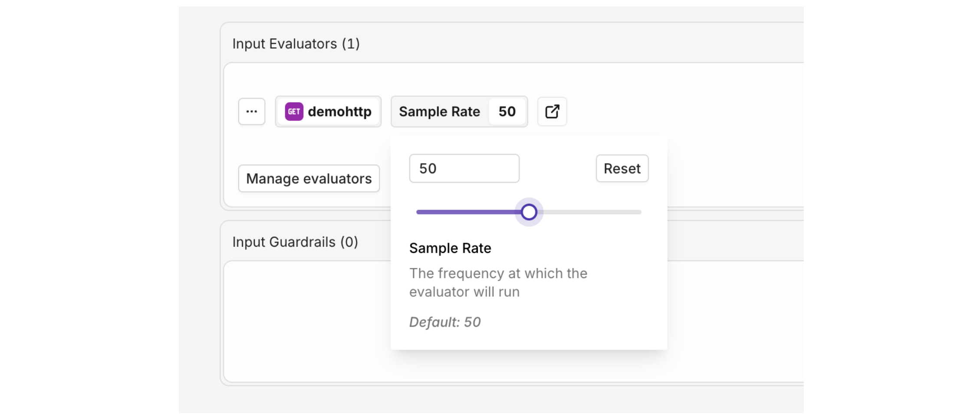Click the sample rate description text

point(498,282)
